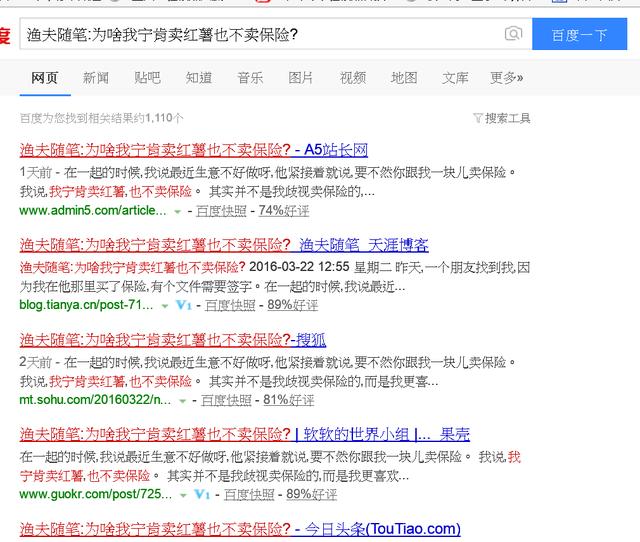Click the camera image-search icon
This screenshot has width=640, height=542.
pyautogui.click(x=513, y=33)
